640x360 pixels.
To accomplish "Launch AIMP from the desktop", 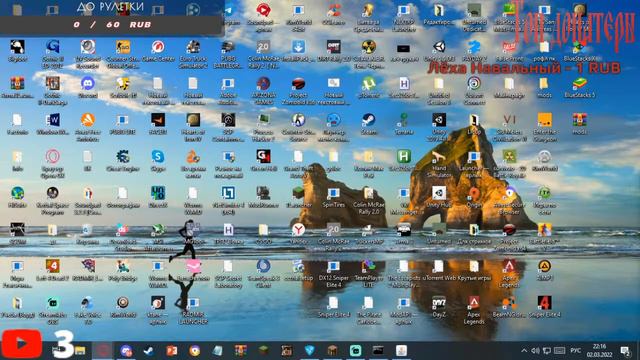I will click(544, 267).
